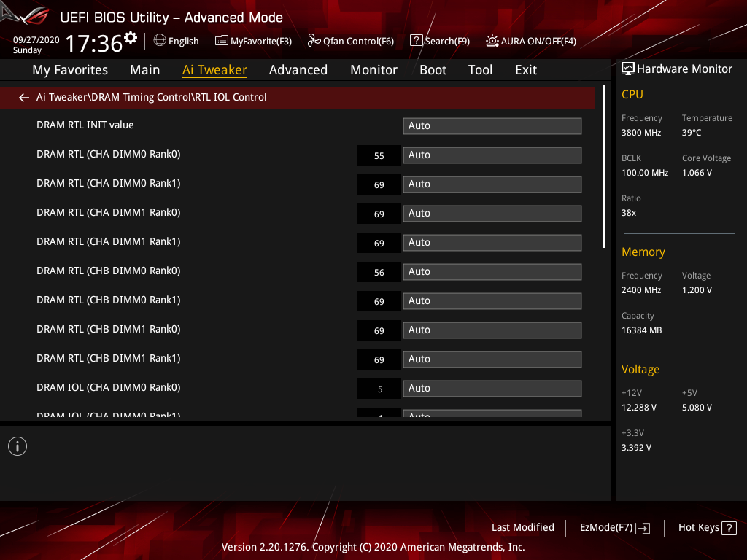Click memory capacity 16384 MB reading
The width and height of the screenshot is (747, 560).
click(642, 330)
